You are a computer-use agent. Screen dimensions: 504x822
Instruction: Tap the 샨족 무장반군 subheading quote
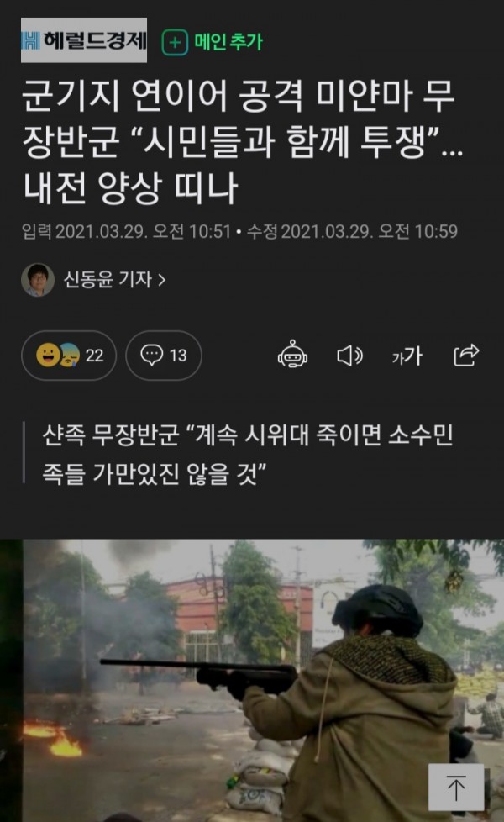[x=248, y=454]
